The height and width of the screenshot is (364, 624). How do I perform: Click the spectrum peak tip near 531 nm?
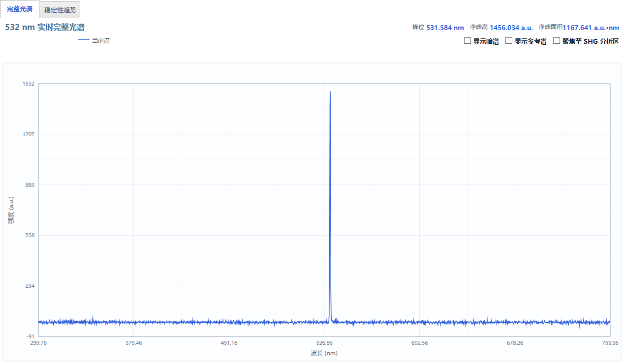click(x=330, y=92)
